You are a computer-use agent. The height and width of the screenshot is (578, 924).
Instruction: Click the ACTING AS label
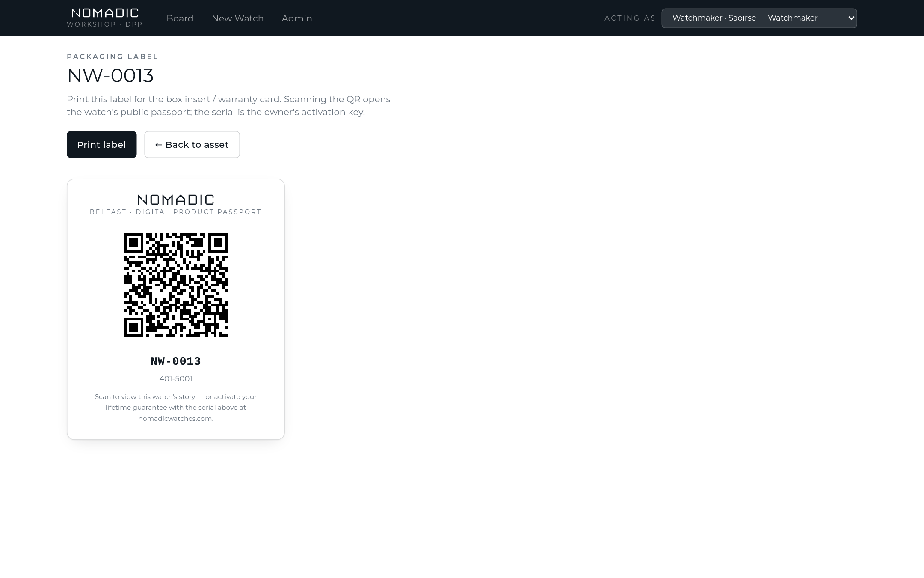coord(630,18)
